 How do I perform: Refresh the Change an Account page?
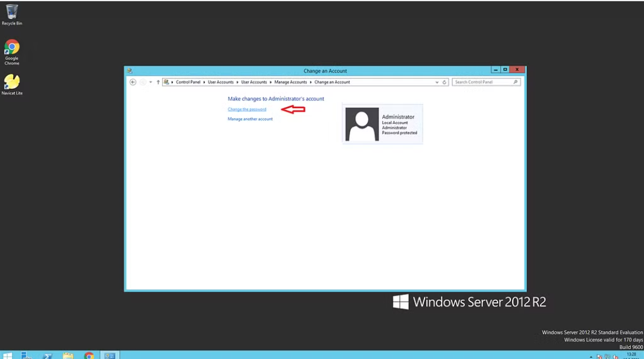[444, 82]
